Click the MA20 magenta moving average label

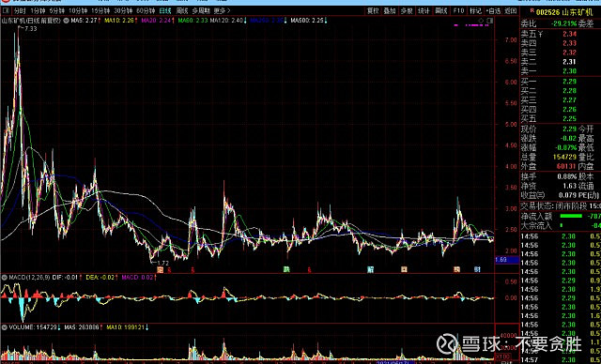pos(156,21)
